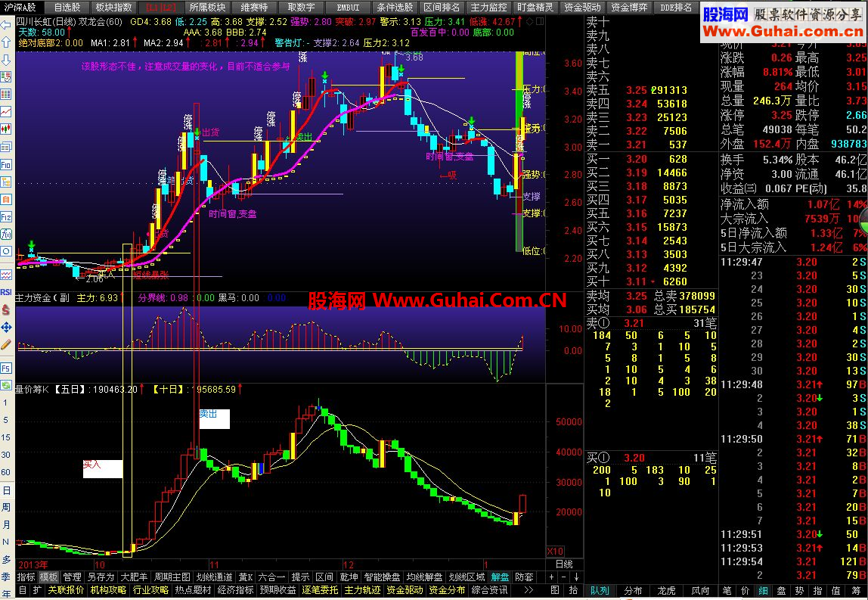Click the 拾 button at bottom bar
Screen dimensions: 868x600
pos(573,590)
